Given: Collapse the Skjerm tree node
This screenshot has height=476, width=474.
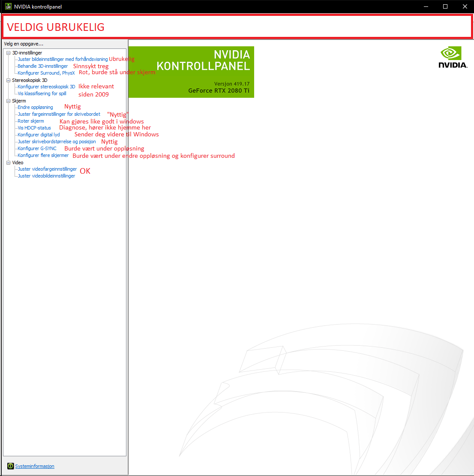Looking at the screenshot, I should (x=9, y=101).
